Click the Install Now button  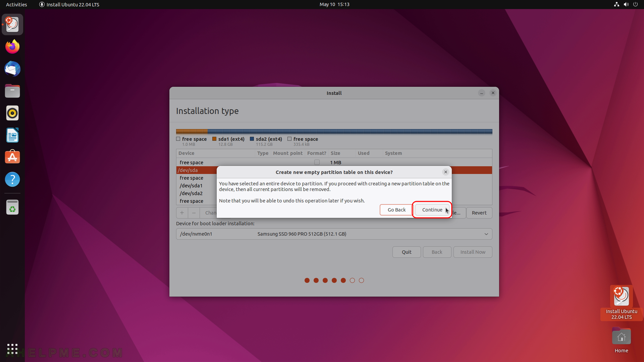tap(473, 252)
